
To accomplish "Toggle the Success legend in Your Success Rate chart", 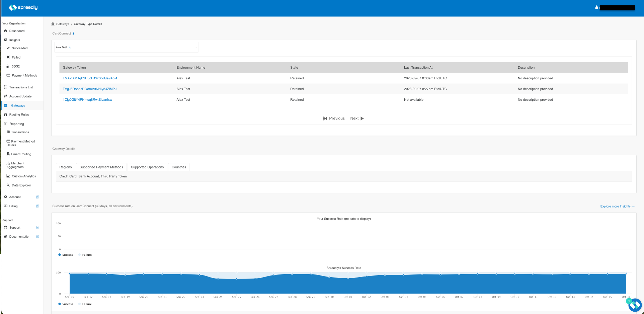I will (66, 255).
